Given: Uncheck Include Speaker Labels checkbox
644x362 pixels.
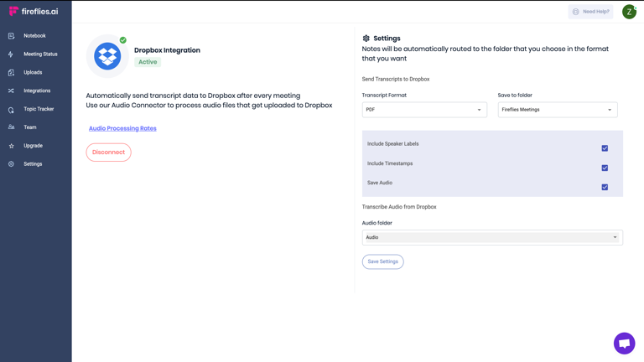Looking at the screenshot, I should 605,148.
